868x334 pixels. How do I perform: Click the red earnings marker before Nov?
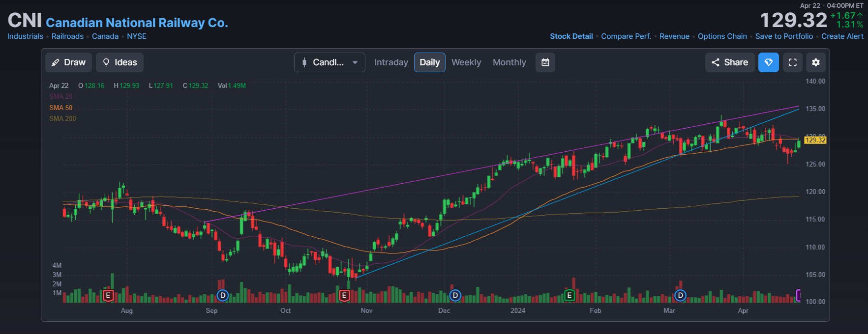(x=344, y=296)
